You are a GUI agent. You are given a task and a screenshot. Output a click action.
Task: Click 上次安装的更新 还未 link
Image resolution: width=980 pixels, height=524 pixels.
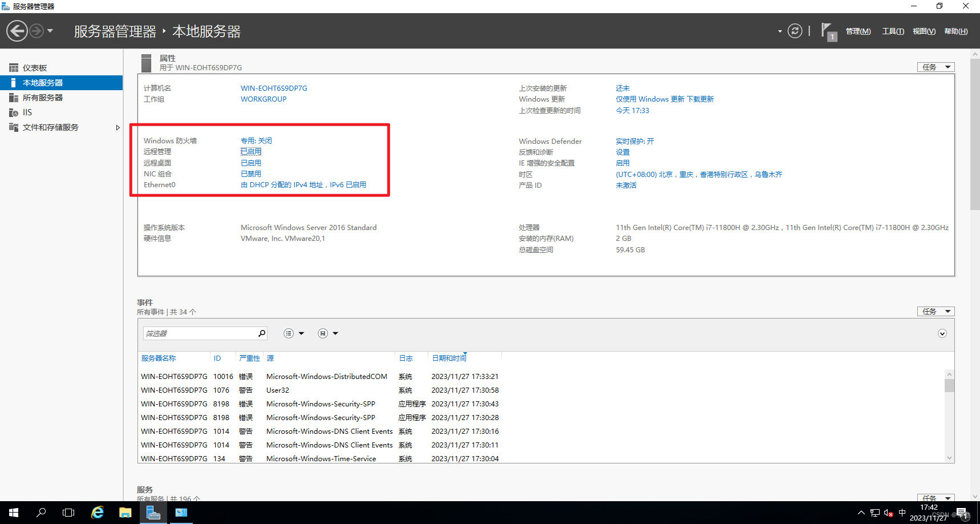[622, 88]
